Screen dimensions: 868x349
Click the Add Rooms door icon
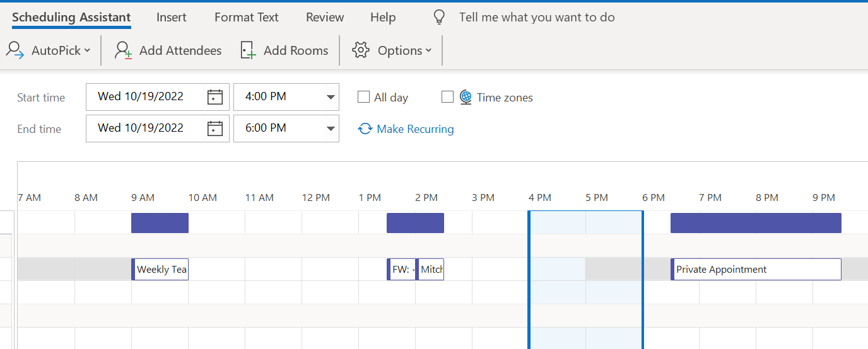(x=249, y=50)
